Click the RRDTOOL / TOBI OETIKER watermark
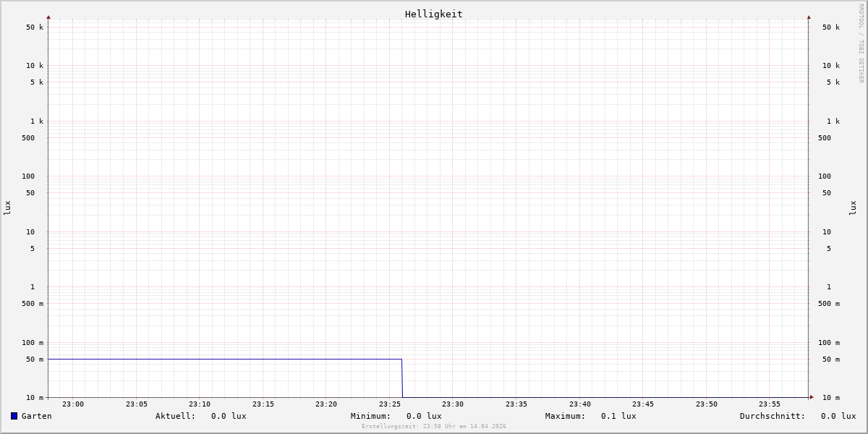This screenshot has height=434, width=868. pyautogui.click(x=861, y=43)
